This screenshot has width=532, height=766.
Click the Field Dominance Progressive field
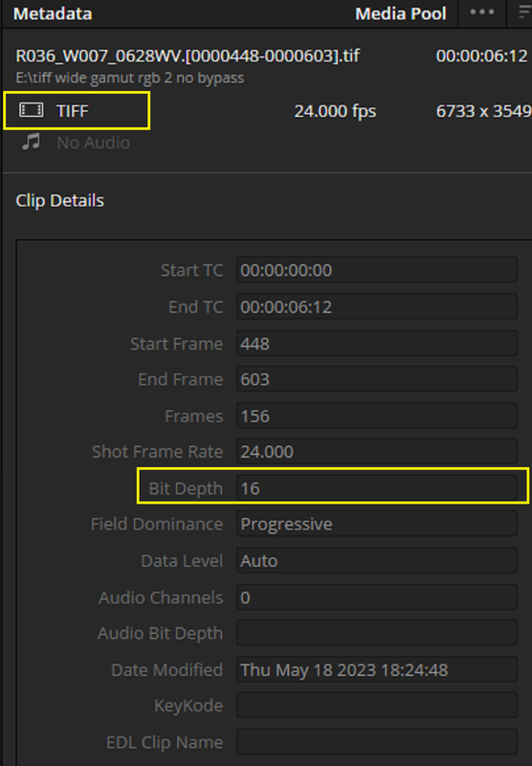[x=377, y=524]
